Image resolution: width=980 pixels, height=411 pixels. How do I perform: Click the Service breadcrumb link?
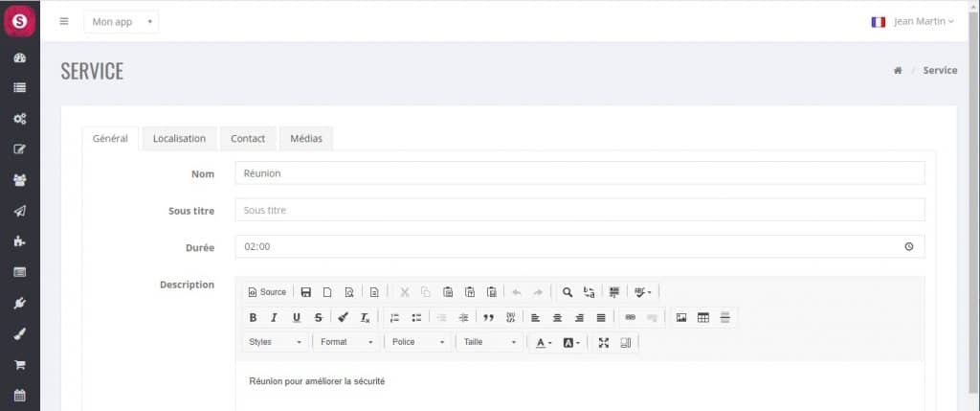click(x=940, y=71)
